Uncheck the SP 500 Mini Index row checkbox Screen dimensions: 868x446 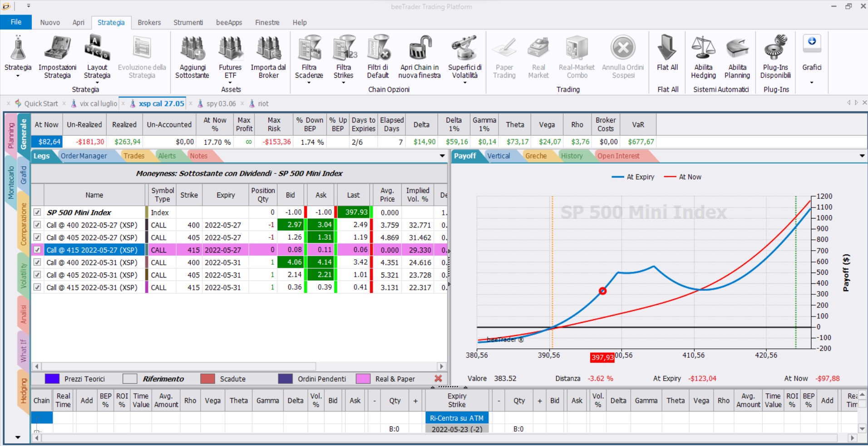[37, 212]
